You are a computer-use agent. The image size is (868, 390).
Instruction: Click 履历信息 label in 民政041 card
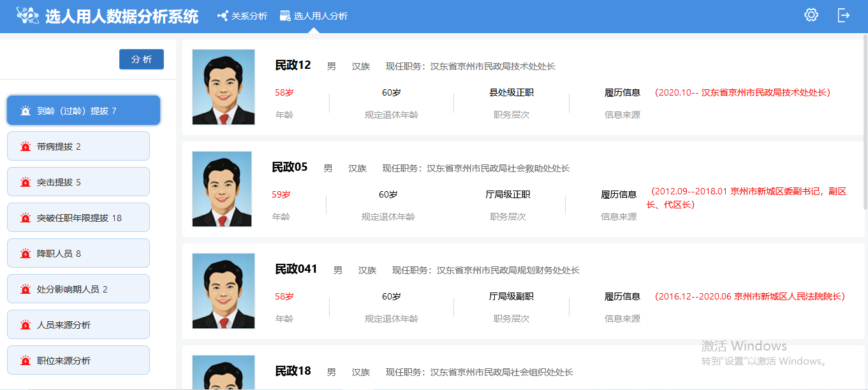pyautogui.click(x=622, y=296)
